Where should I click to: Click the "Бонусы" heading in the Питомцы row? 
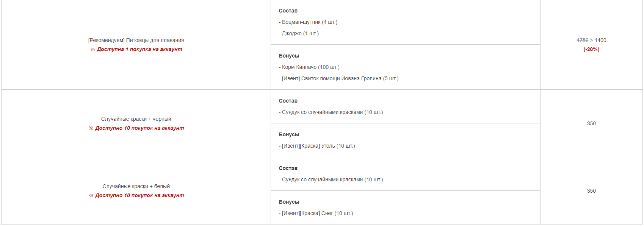tap(289, 56)
